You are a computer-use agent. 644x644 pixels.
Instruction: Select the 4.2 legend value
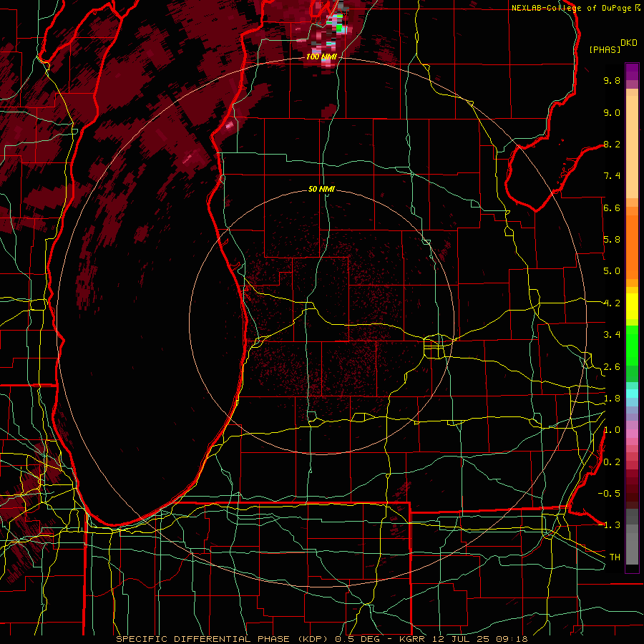(612, 303)
